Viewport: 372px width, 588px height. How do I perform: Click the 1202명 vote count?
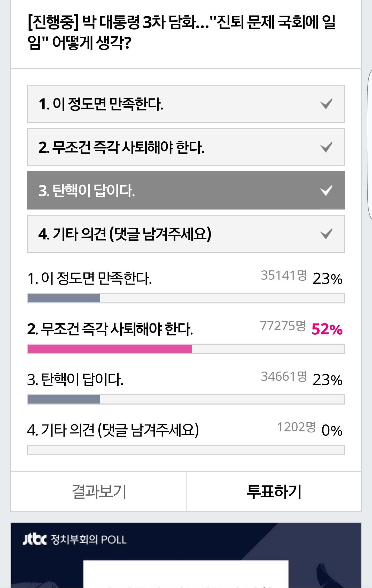296,427
